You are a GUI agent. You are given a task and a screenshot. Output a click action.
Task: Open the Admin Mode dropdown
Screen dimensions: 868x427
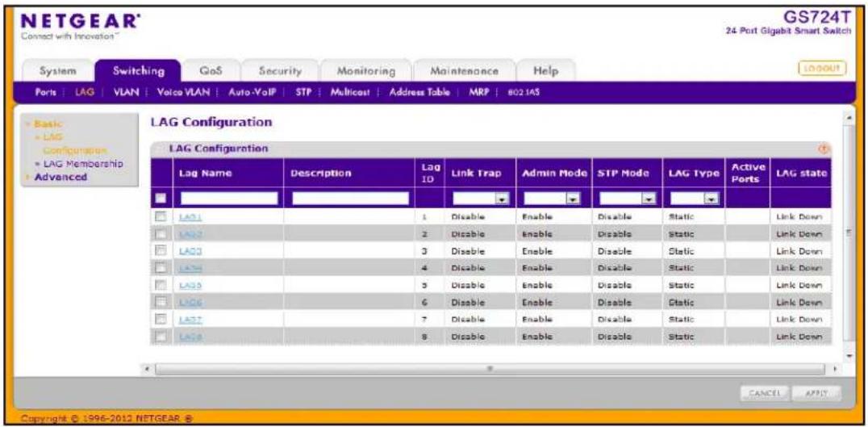pos(551,198)
